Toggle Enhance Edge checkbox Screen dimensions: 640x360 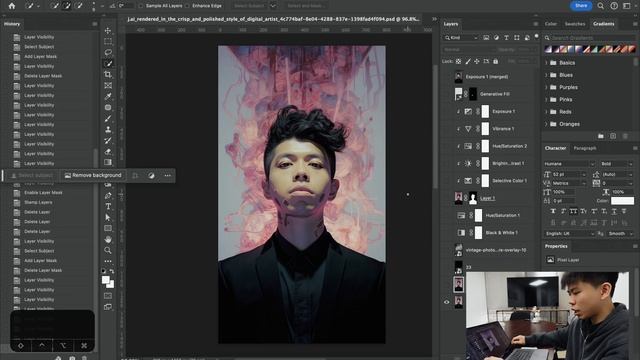pyautogui.click(x=187, y=6)
